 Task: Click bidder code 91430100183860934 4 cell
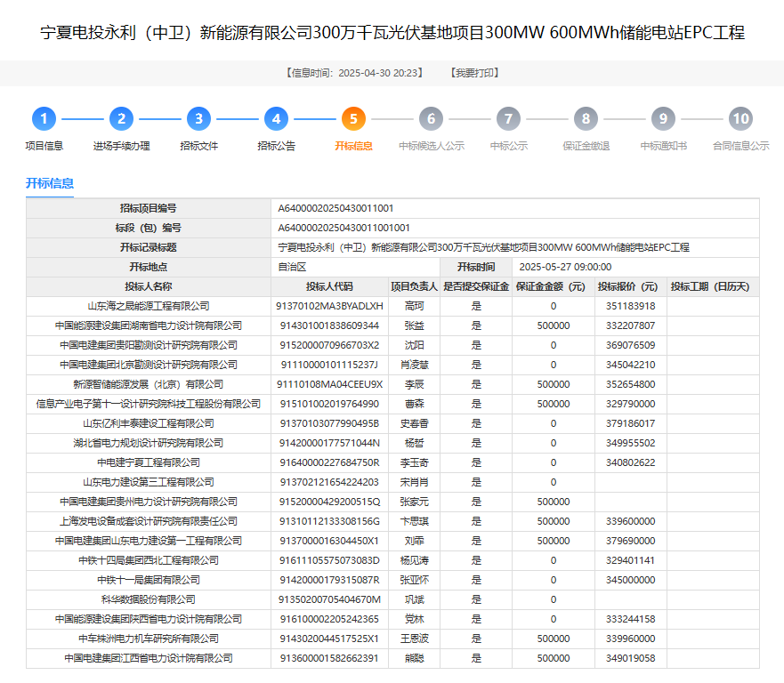tap(329, 325)
